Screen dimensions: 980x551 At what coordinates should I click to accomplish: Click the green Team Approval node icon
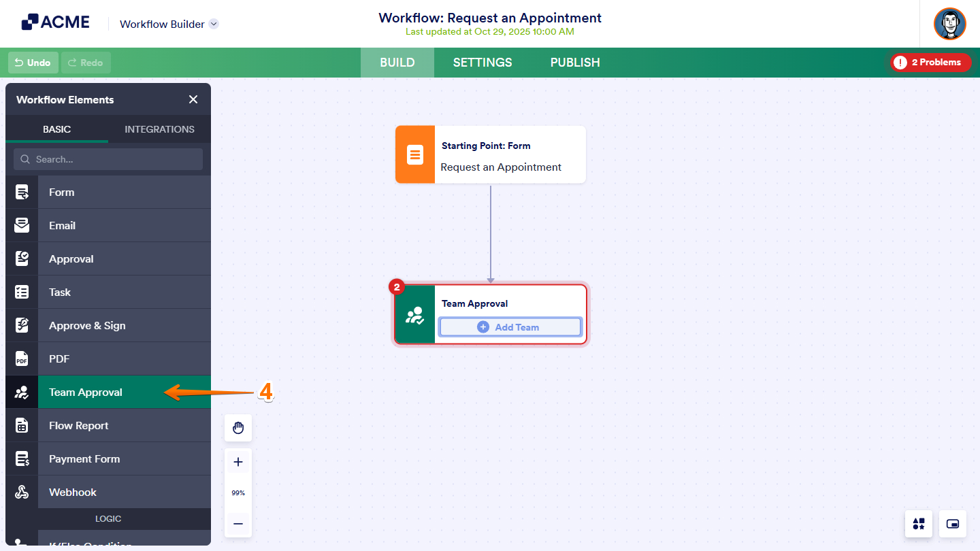click(415, 314)
